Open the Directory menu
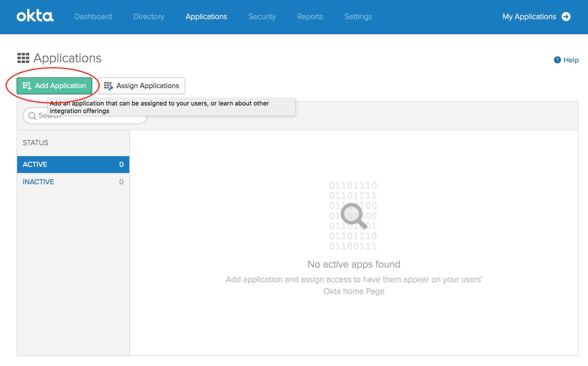Screen dimensions: 588x366 [x=149, y=17]
